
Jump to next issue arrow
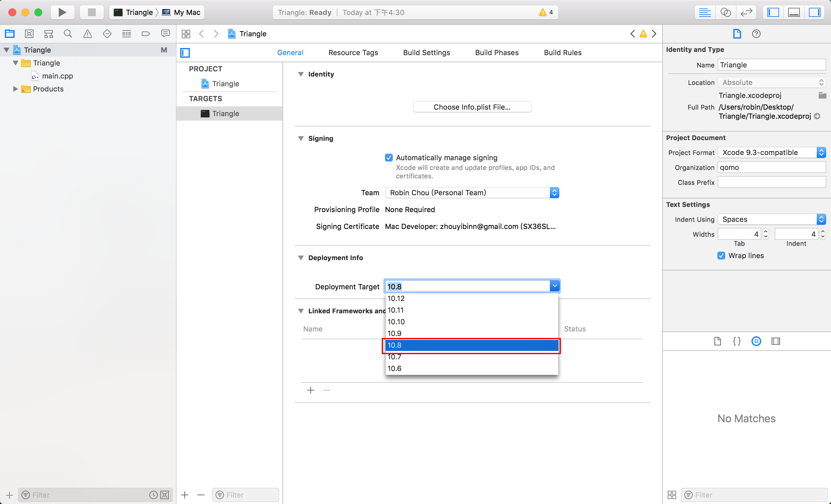pos(654,34)
